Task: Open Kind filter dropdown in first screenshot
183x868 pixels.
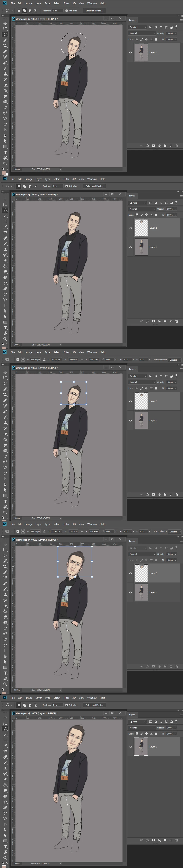Action: coord(138,27)
